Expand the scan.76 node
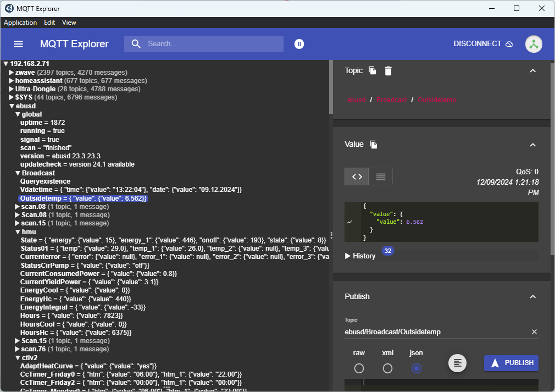The width and height of the screenshot is (555, 392). 18,349
